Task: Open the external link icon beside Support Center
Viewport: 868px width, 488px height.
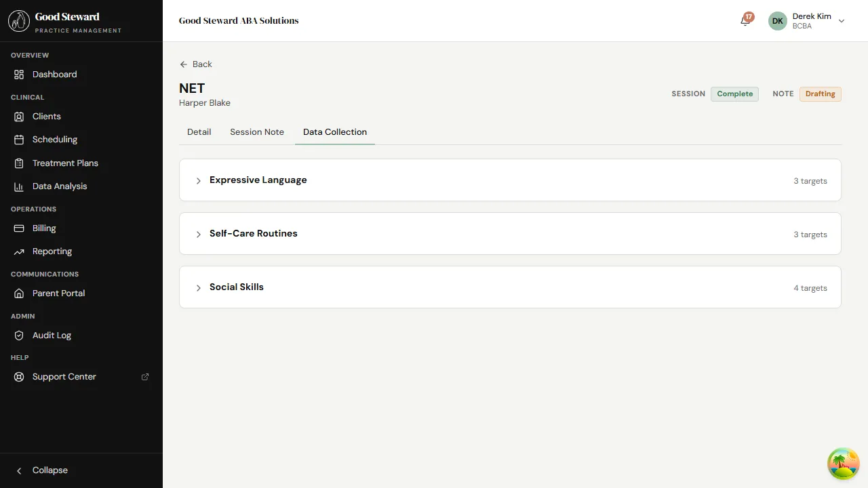Action: tap(144, 376)
